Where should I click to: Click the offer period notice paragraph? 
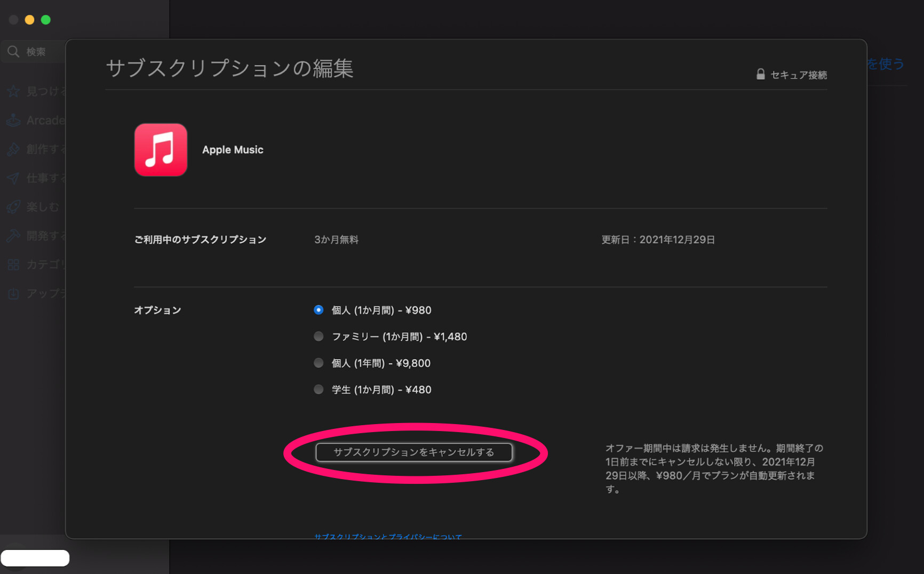(714, 468)
